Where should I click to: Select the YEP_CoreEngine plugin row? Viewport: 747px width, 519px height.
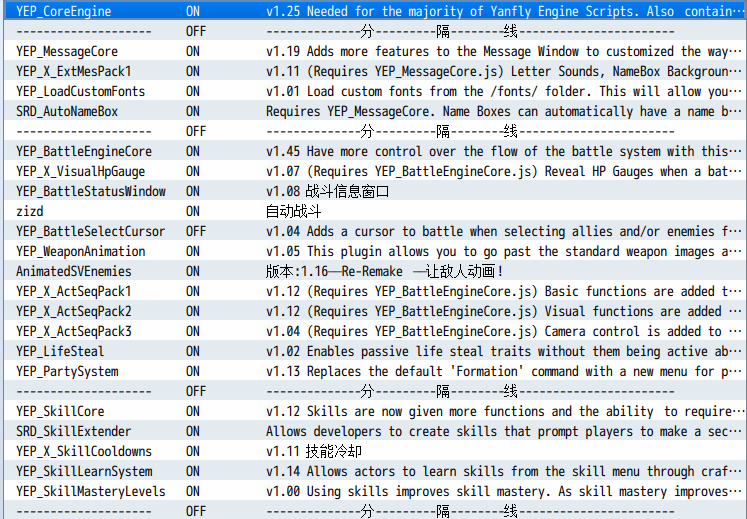point(375,11)
